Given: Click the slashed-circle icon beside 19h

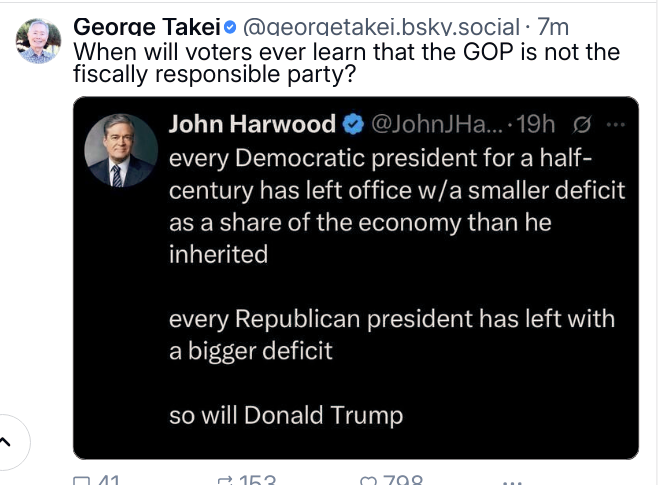Looking at the screenshot, I should click(582, 125).
